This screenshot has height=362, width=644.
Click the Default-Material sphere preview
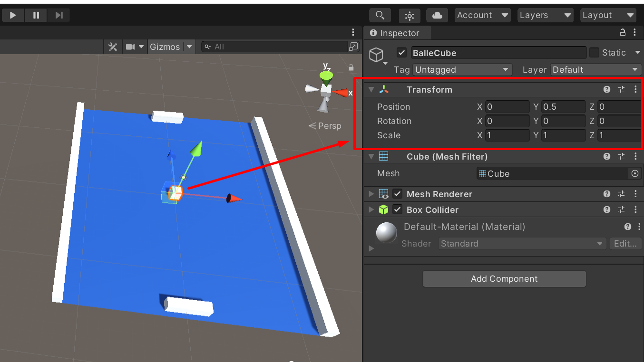pos(387,233)
